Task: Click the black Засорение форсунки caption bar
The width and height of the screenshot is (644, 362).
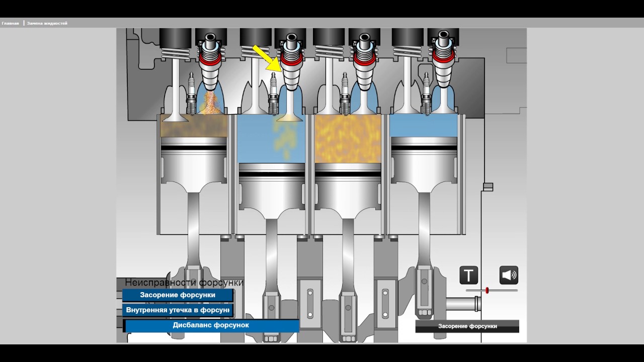Action: (467, 326)
